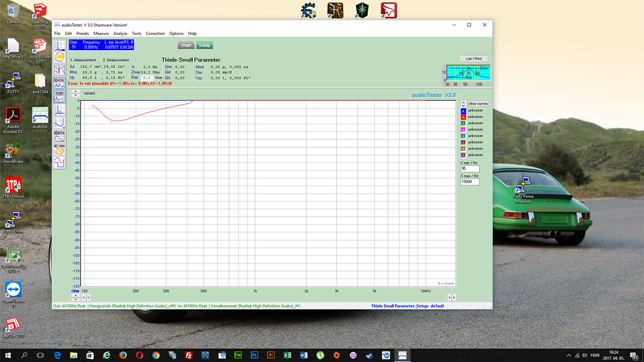Image resolution: width=644 pixels, height=362 pixels.
Task: Click the X max / Hz input field
Action: (470, 182)
